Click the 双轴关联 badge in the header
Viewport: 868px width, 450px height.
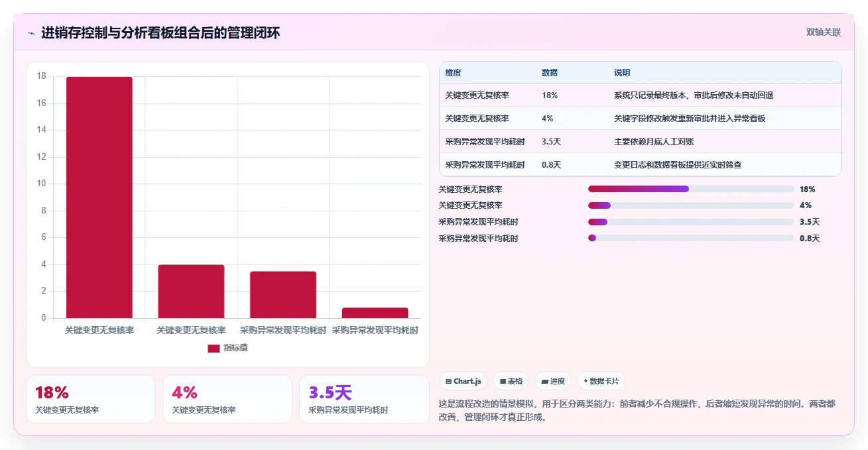click(824, 32)
